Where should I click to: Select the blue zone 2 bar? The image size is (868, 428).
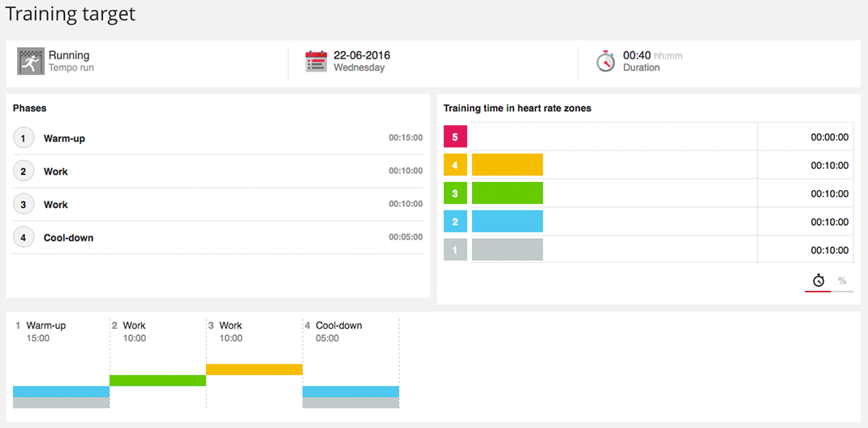[507, 222]
